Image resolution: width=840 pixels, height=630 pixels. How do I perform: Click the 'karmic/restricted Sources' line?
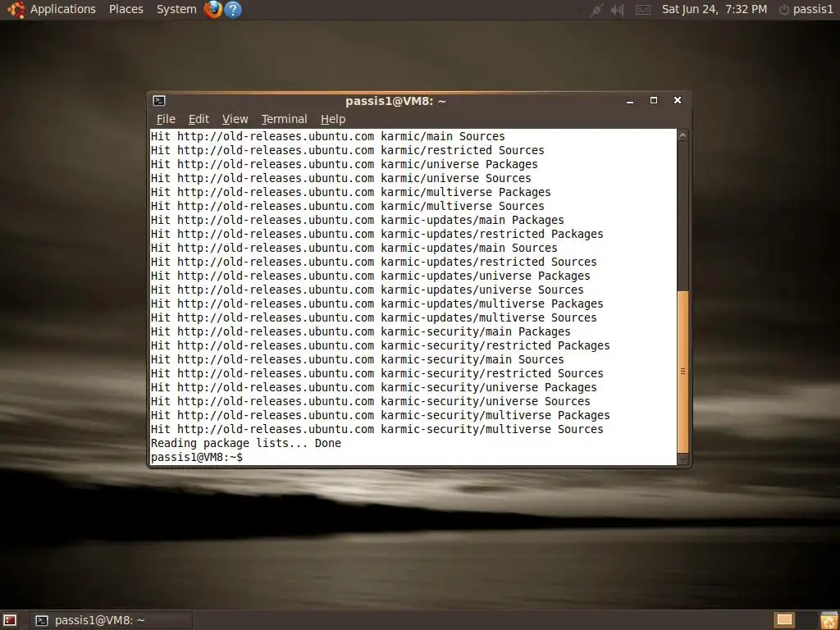[x=347, y=150]
